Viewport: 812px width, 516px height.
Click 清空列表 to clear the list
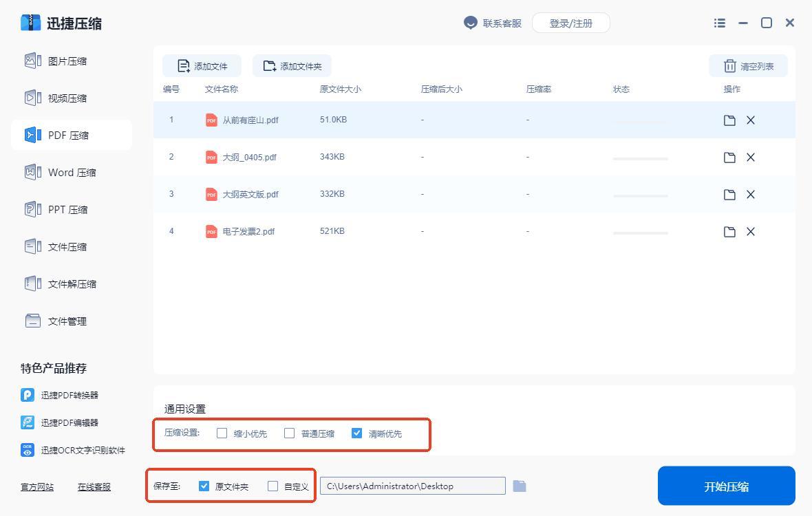(748, 66)
